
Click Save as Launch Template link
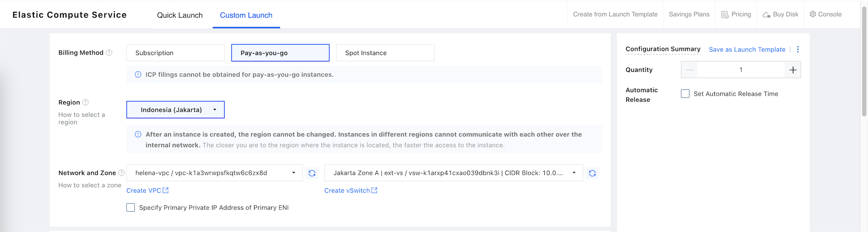point(747,50)
